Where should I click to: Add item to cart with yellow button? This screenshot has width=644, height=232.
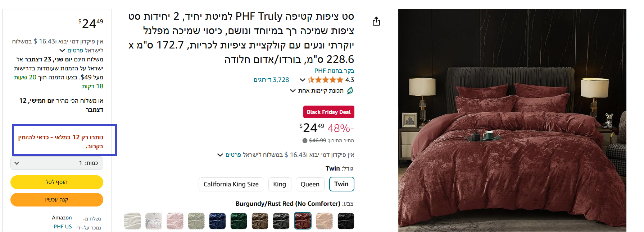[x=57, y=182]
